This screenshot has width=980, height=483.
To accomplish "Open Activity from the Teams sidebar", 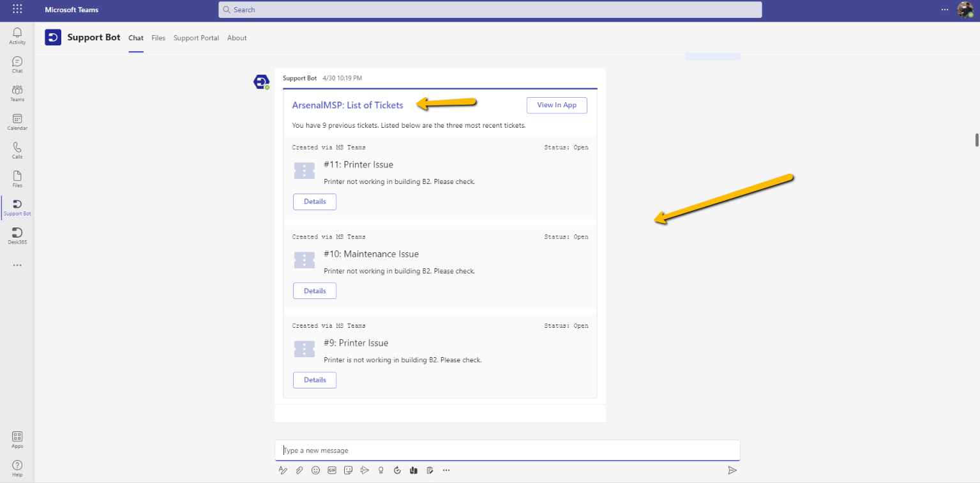I will [17, 35].
